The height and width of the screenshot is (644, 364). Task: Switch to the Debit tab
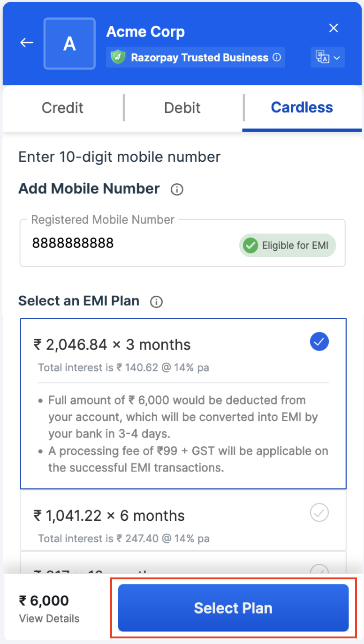coord(182,108)
